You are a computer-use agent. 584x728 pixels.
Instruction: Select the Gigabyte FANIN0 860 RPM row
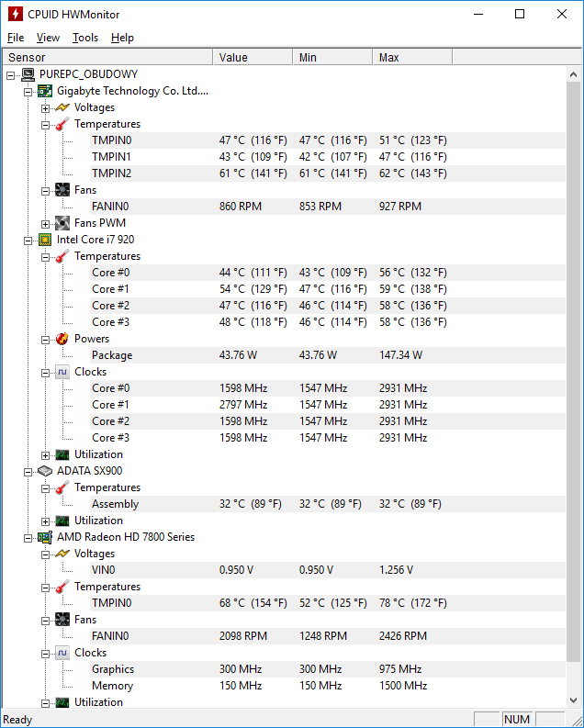tap(328, 207)
